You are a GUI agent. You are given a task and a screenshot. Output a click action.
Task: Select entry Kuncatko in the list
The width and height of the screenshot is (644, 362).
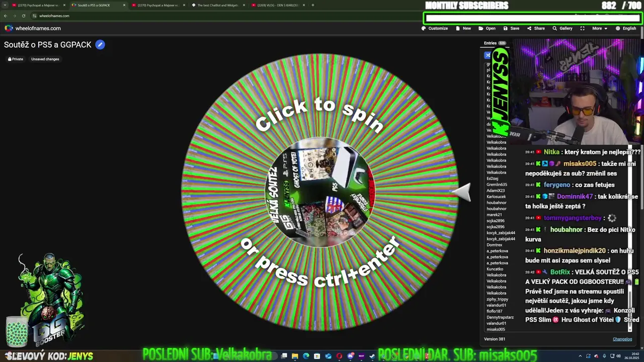click(495, 269)
